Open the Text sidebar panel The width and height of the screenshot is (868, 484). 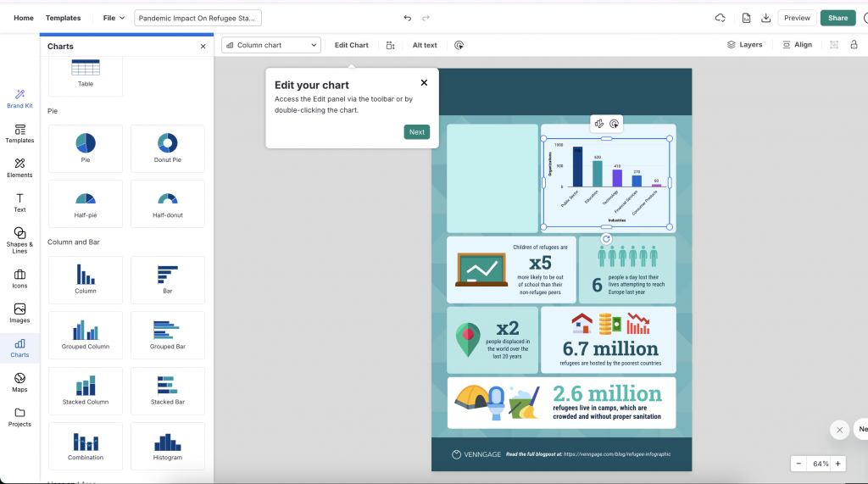point(19,203)
